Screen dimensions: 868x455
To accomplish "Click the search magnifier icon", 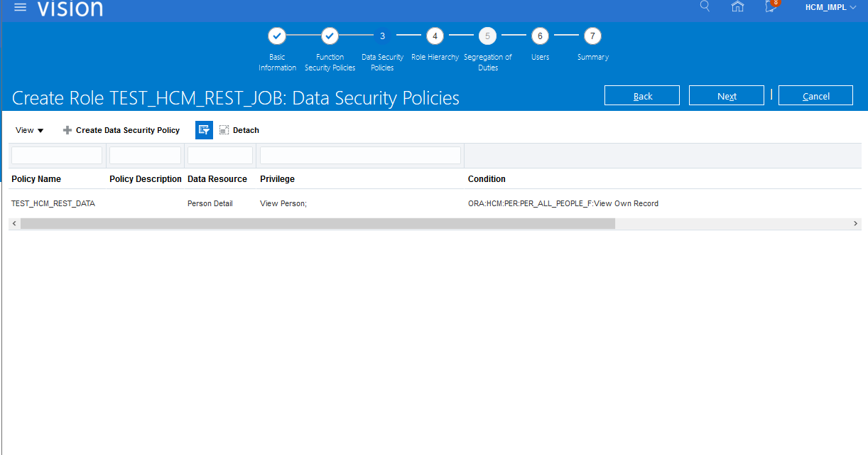I will tap(705, 6).
